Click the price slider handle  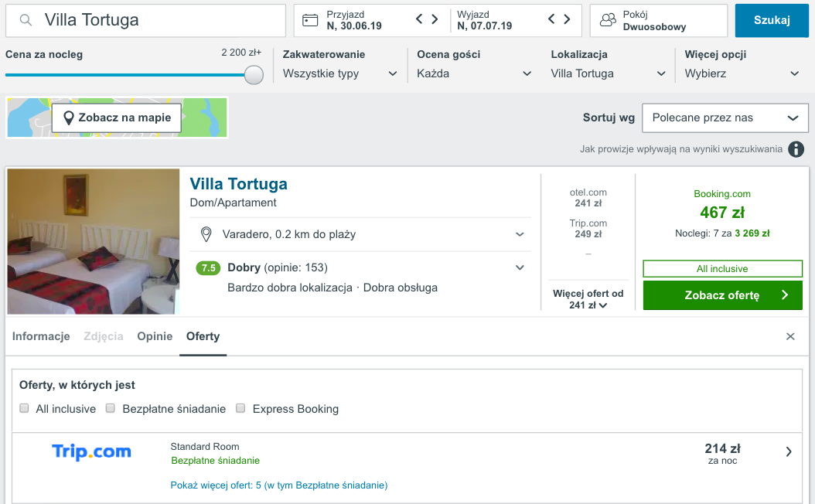coord(254,75)
